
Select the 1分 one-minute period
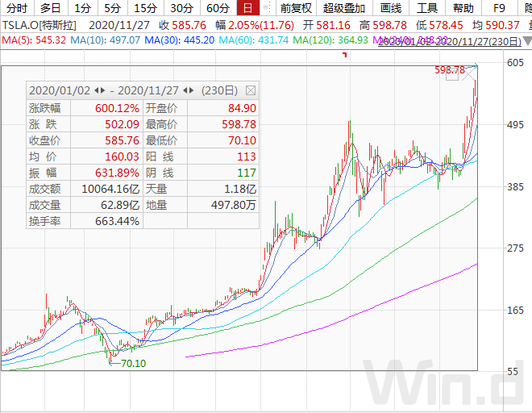(82, 8)
